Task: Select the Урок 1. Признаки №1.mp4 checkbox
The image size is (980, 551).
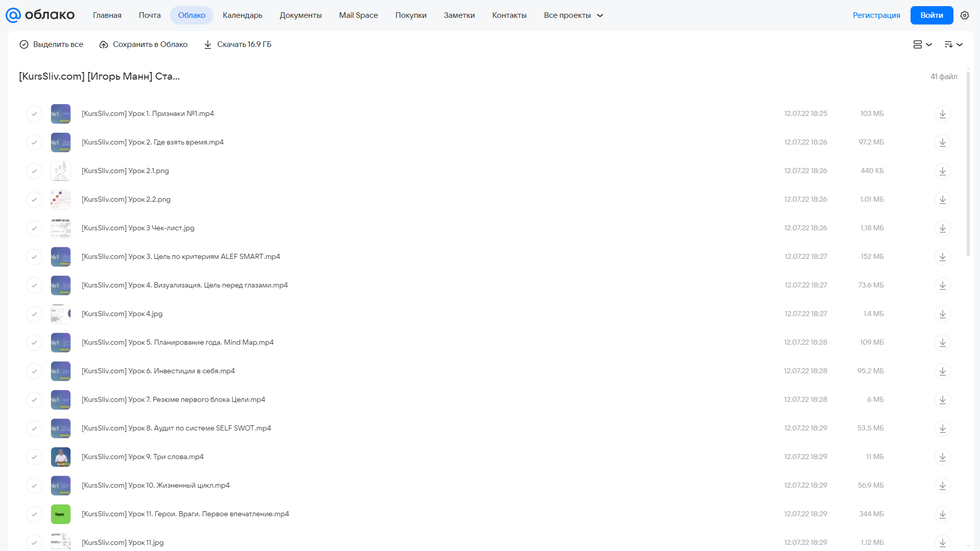Action: pos(34,114)
